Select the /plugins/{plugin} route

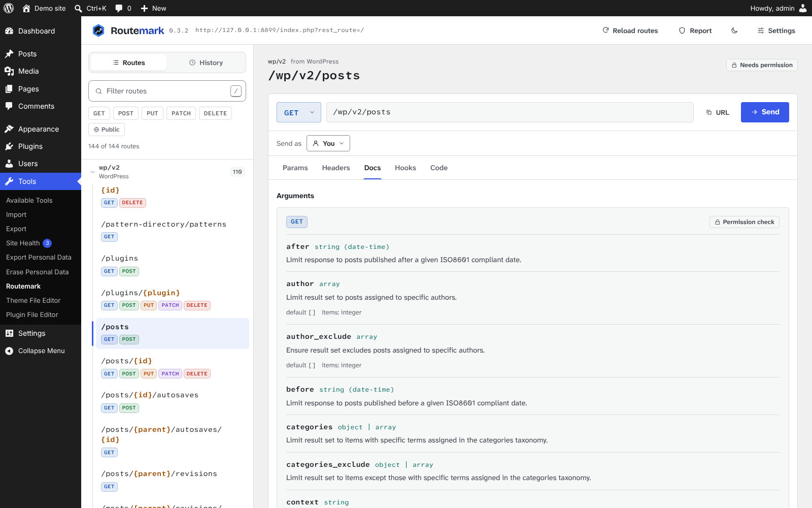coord(173,299)
